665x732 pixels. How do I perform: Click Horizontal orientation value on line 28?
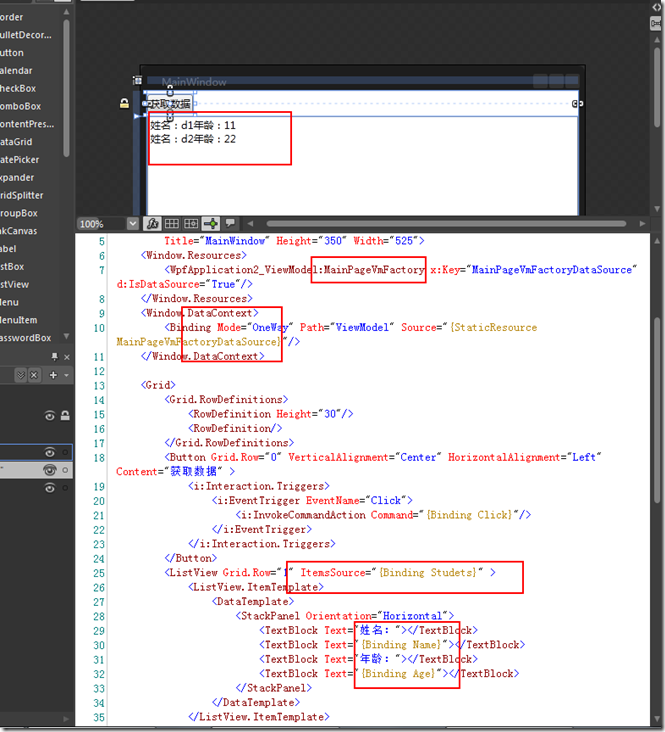point(412,615)
